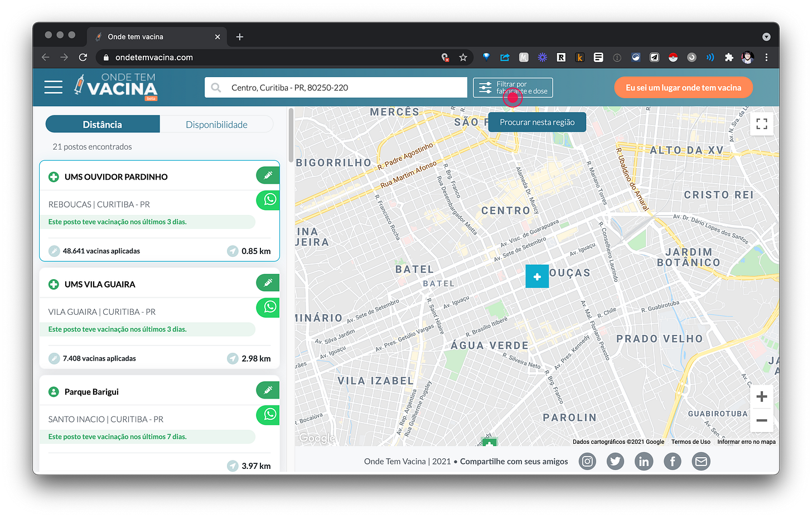Select the Parque Barigui card title

click(91, 392)
